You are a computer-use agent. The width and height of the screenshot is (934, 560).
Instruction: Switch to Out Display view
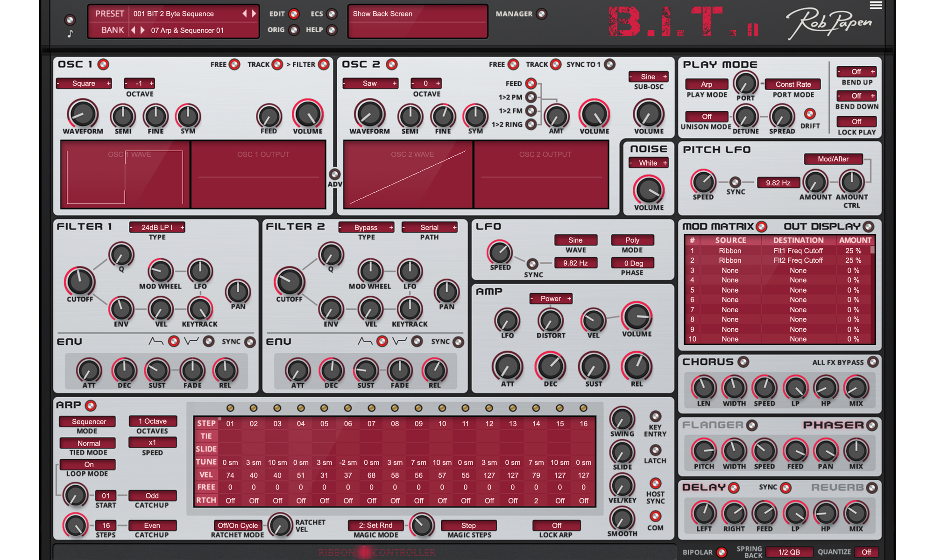pos(869,227)
